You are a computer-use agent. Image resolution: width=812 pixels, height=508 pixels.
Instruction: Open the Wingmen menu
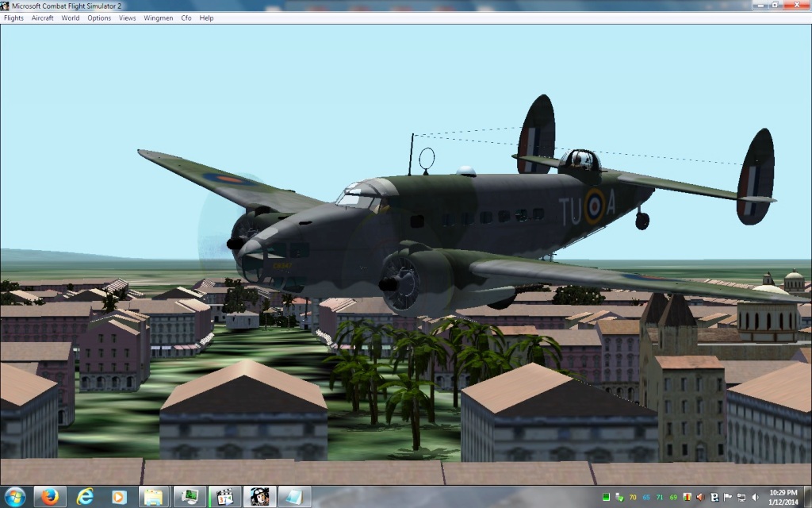tap(159, 17)
